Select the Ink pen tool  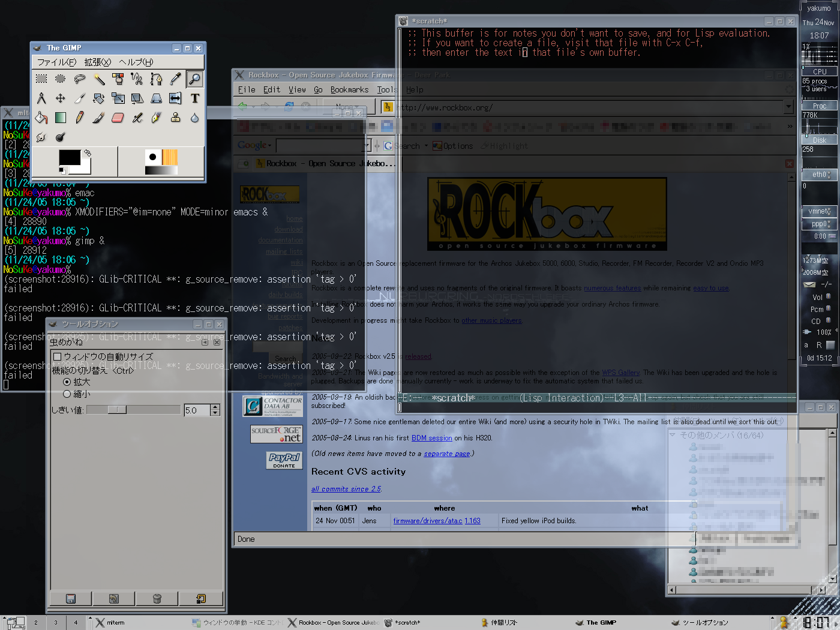pos(157,117)
